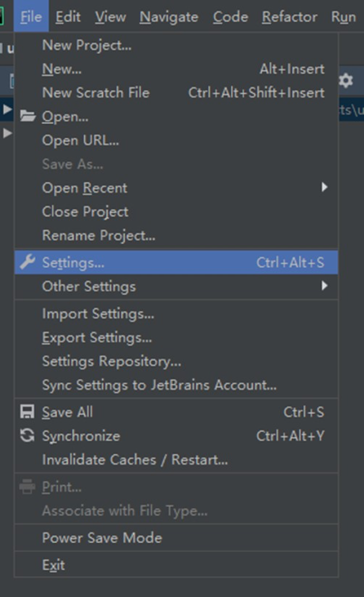Screen dimensions: 364x597
Task: Expand the first project tree arrow
Action: [x=7, y=110]
